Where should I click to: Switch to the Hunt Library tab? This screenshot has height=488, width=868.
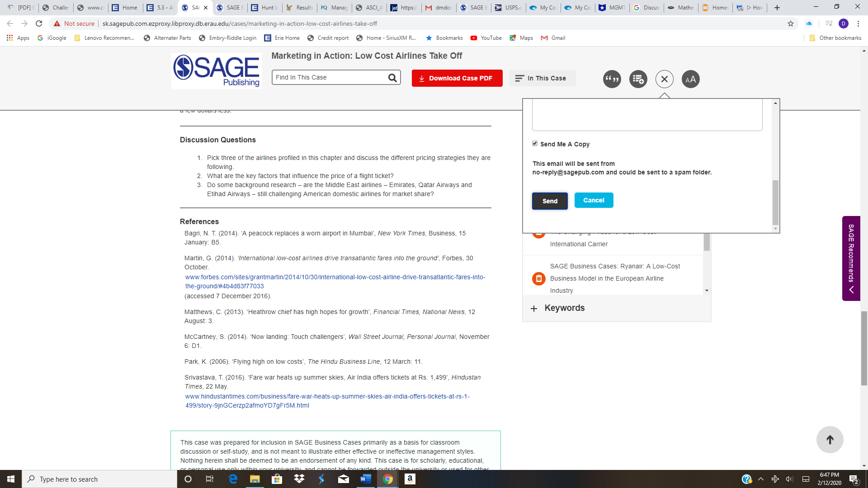pos(265,8)
